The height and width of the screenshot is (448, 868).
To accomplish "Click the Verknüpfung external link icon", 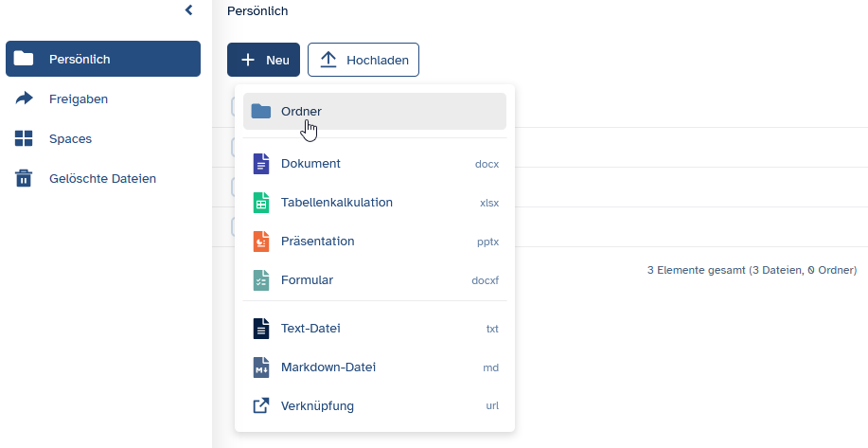I will point(261,406).
